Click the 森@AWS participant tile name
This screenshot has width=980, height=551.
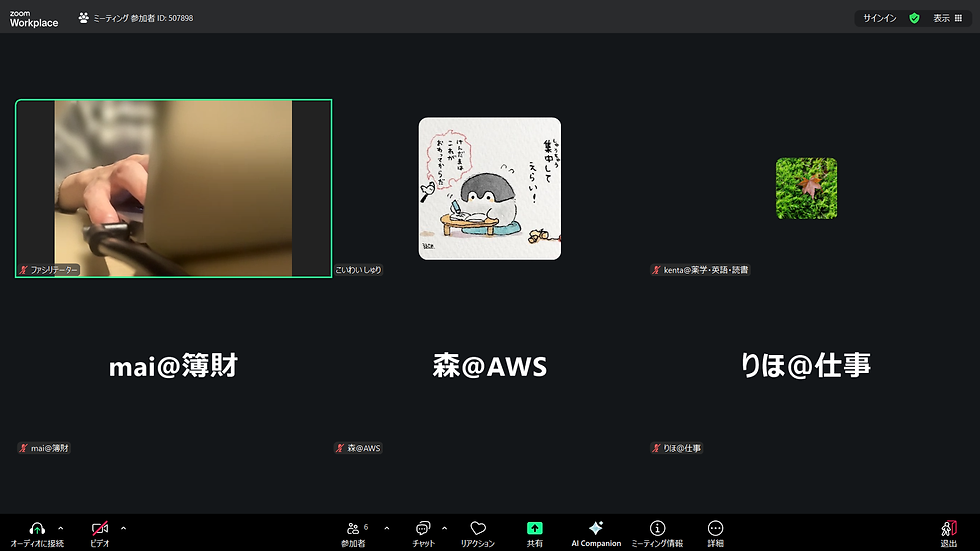[x=489, y=366]
